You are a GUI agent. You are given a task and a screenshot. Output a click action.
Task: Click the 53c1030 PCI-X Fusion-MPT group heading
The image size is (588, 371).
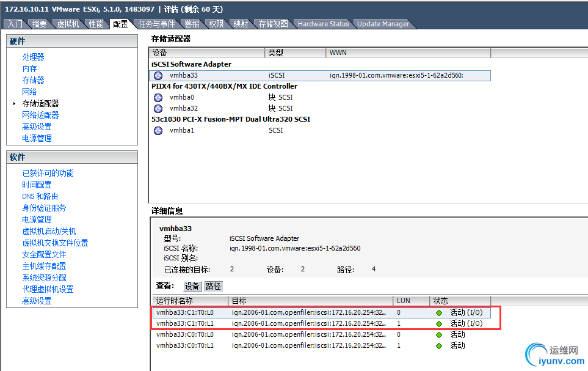(231, 119)
